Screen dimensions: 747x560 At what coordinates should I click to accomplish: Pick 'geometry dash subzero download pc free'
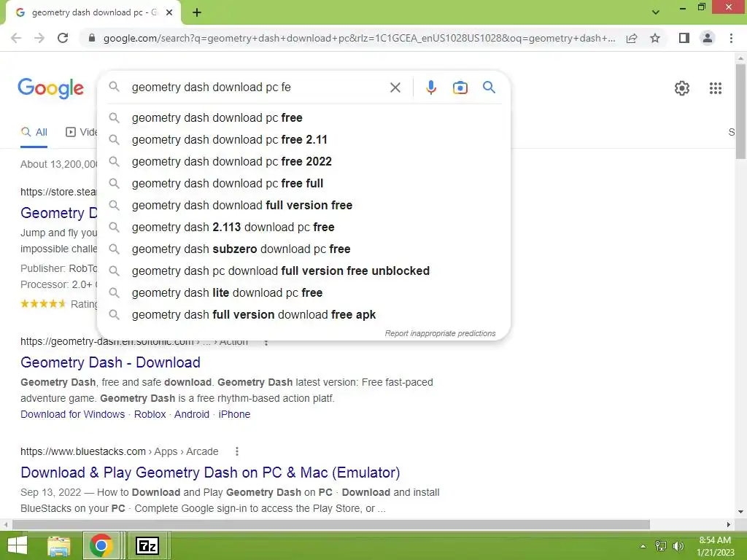click(x=303, y=249)
